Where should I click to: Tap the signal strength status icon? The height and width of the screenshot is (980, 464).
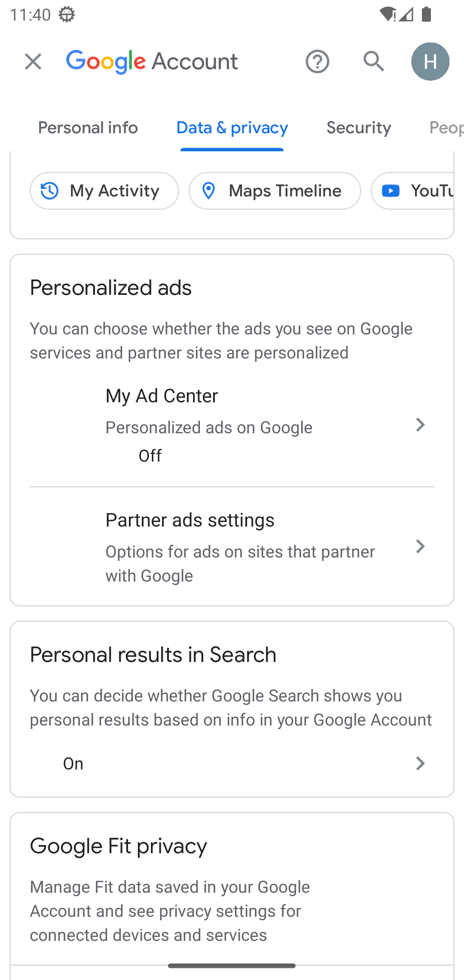click(406, 15)
